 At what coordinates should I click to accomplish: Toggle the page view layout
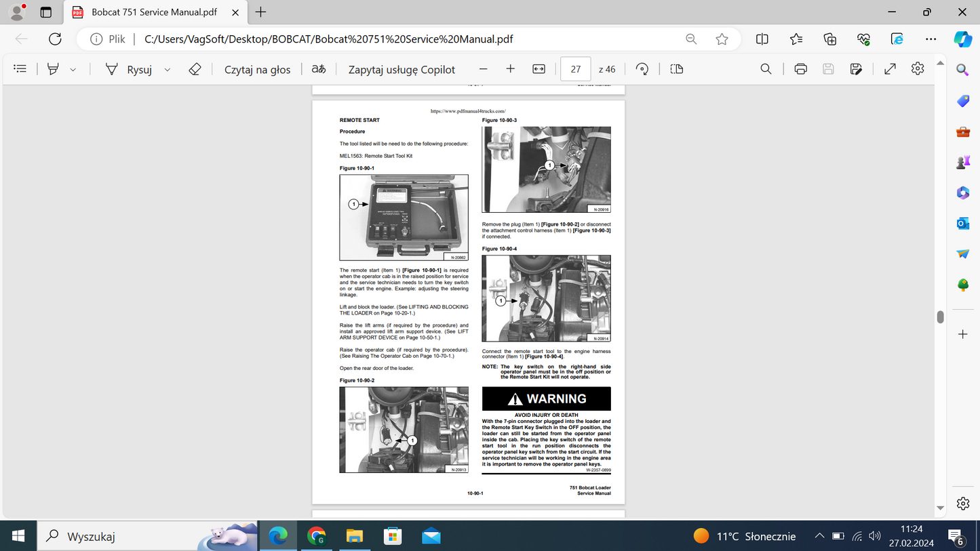click(676, 68)
